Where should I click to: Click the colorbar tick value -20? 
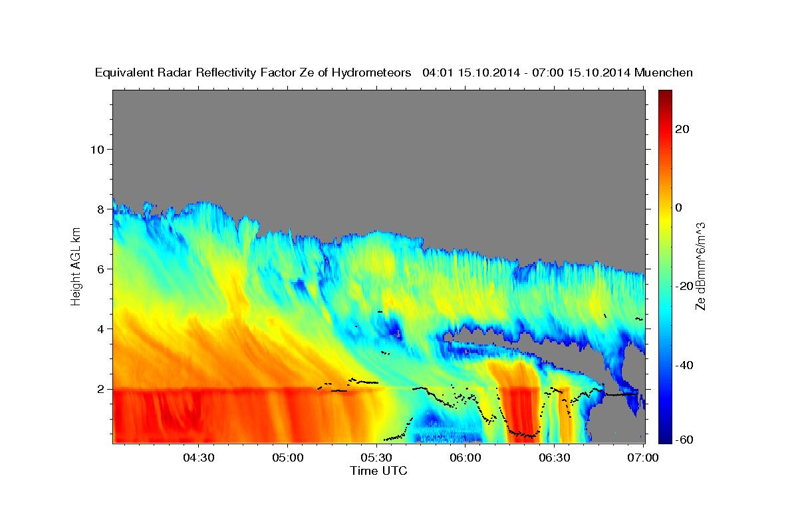tap(684, 286)
